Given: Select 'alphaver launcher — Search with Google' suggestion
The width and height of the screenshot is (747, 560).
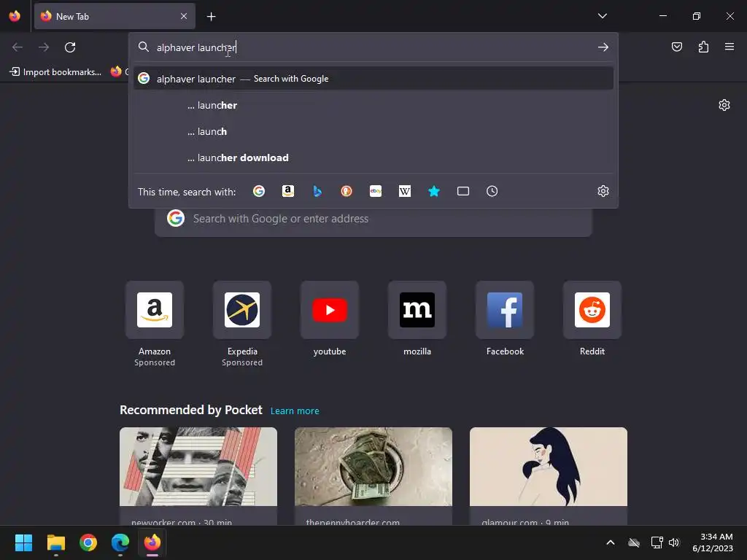Looking at the screenshot, I should point(373,79).
